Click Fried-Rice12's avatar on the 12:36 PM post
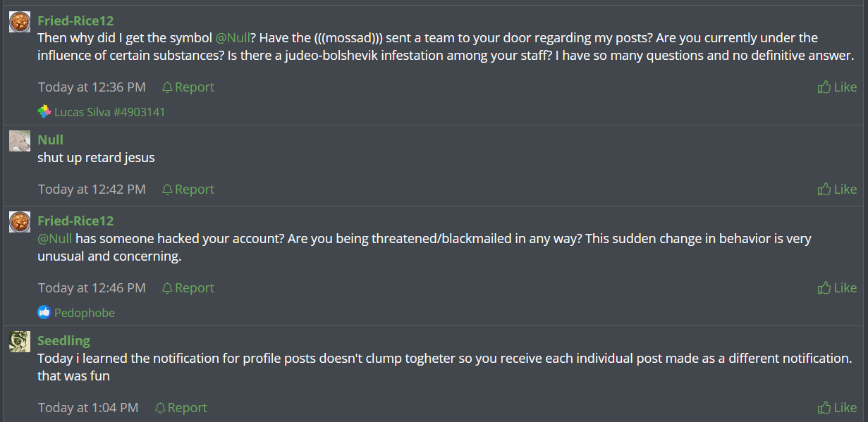Screen dimensions: 868x422 coord(20,22)
